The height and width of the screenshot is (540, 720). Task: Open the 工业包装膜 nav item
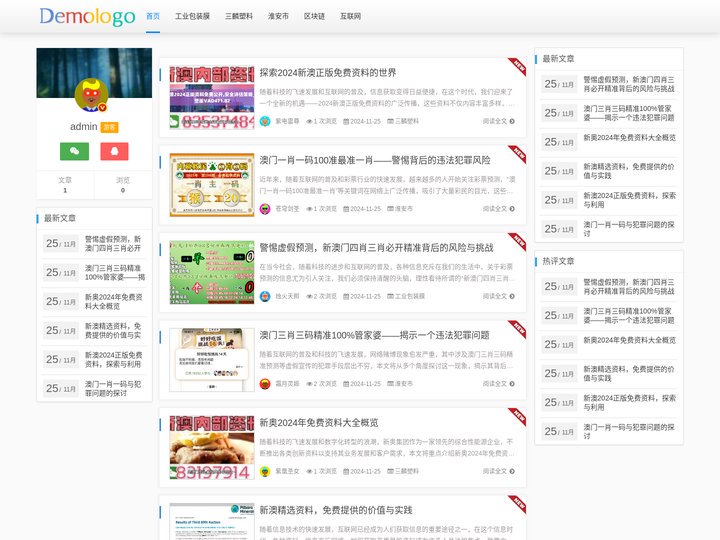(x=192, y=16)
